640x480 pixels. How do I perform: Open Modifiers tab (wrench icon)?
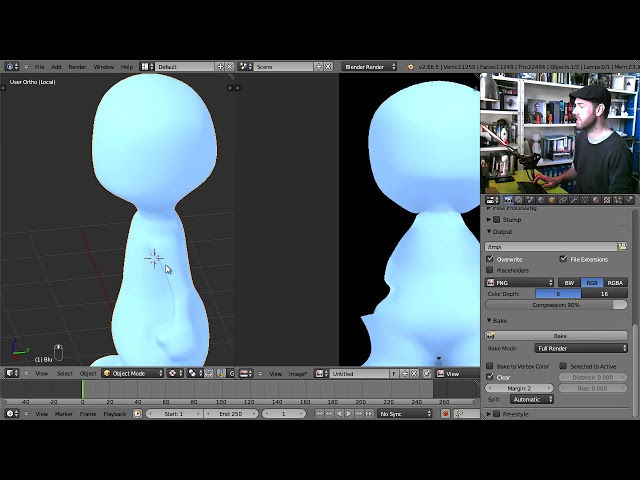point(574,200)
